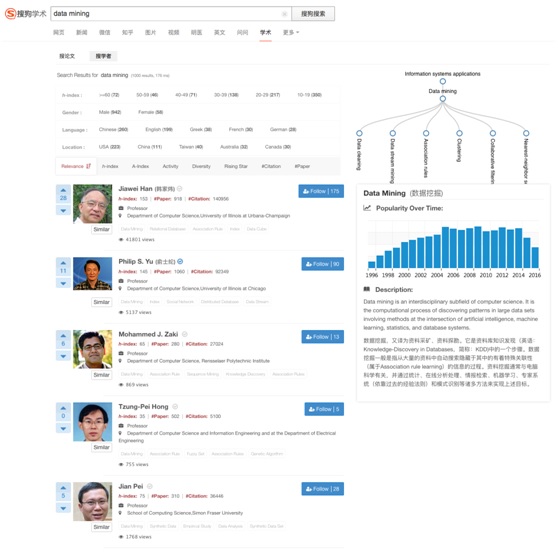The image size is (558, 552).
Task: Filter results by Male gender
Action: [110, 112]
